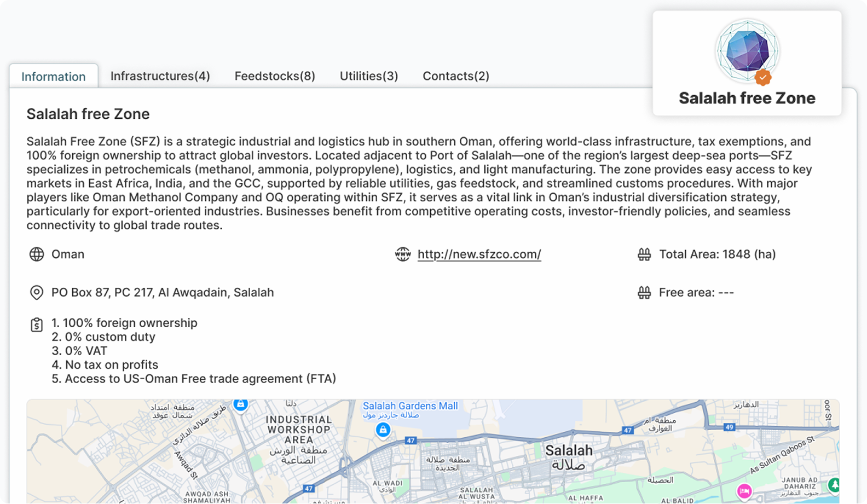Click the orange verified badge on logo
The width and height of the screenshot is (867, 504).
coord(763,78)
